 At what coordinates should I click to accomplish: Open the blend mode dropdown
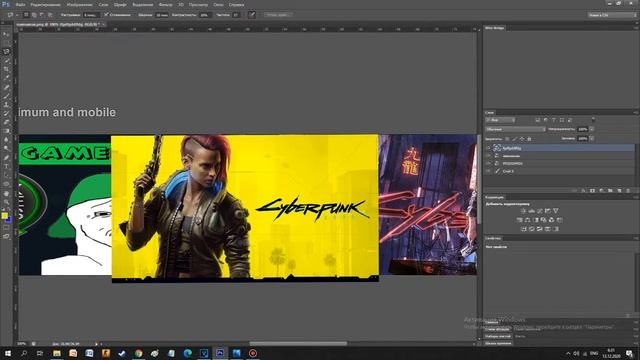pyautogui.click(x=515, y=129)
